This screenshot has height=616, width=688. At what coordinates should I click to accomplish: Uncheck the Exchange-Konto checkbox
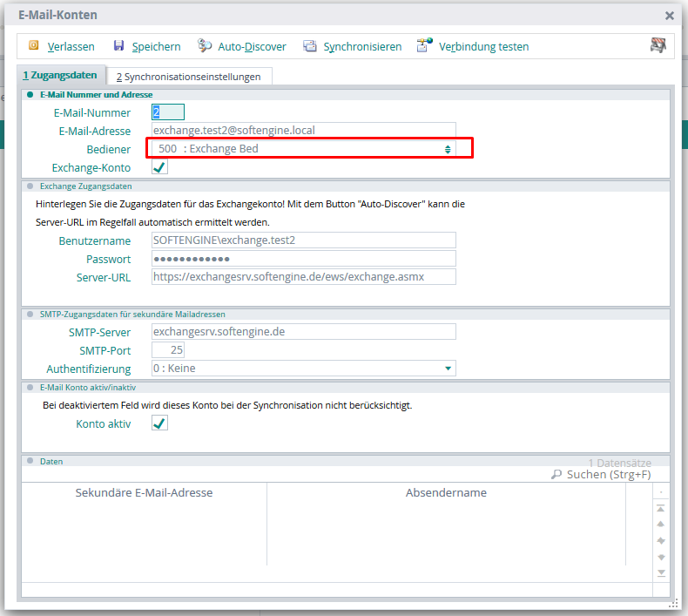[x=159, y=167]
